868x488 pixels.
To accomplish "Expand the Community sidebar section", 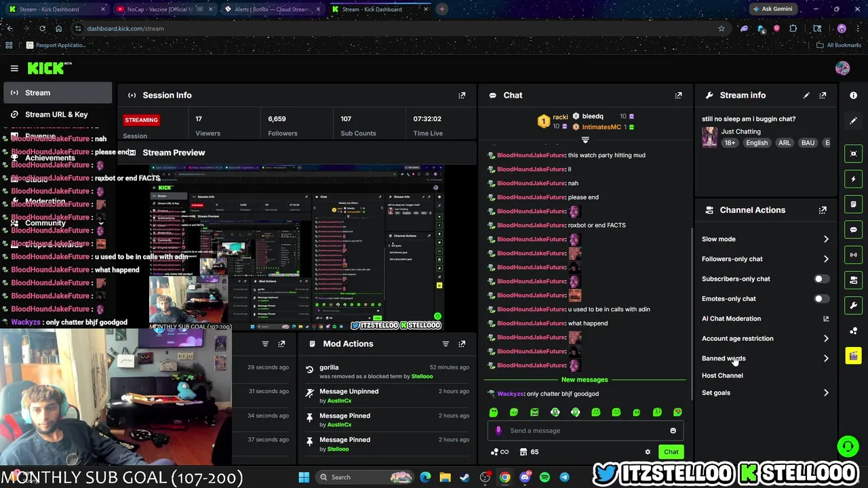I will point(100,223).
